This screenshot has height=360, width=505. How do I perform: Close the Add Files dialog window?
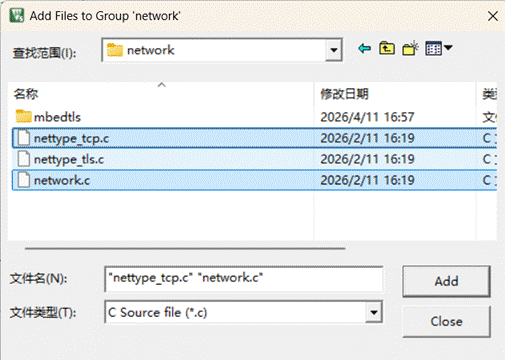point(493,16)
